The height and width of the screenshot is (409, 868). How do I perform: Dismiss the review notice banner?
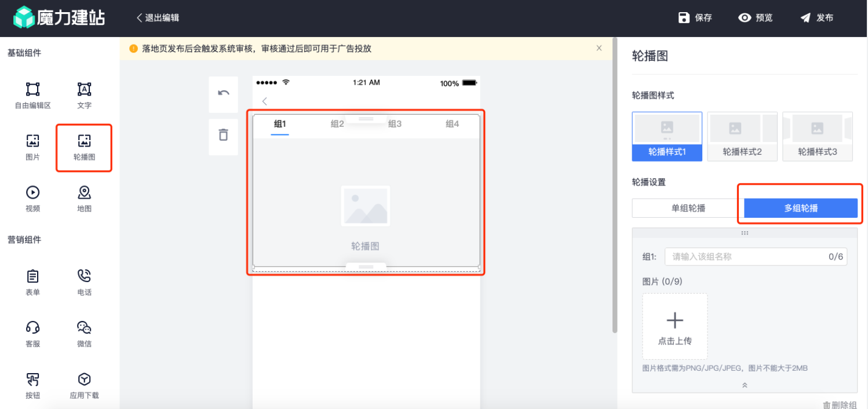coord(599,48)
